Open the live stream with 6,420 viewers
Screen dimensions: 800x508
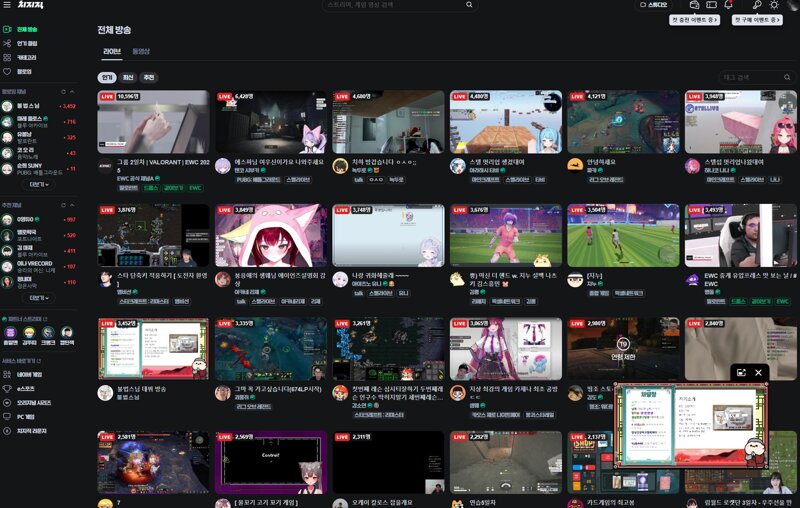coord(271,122)
